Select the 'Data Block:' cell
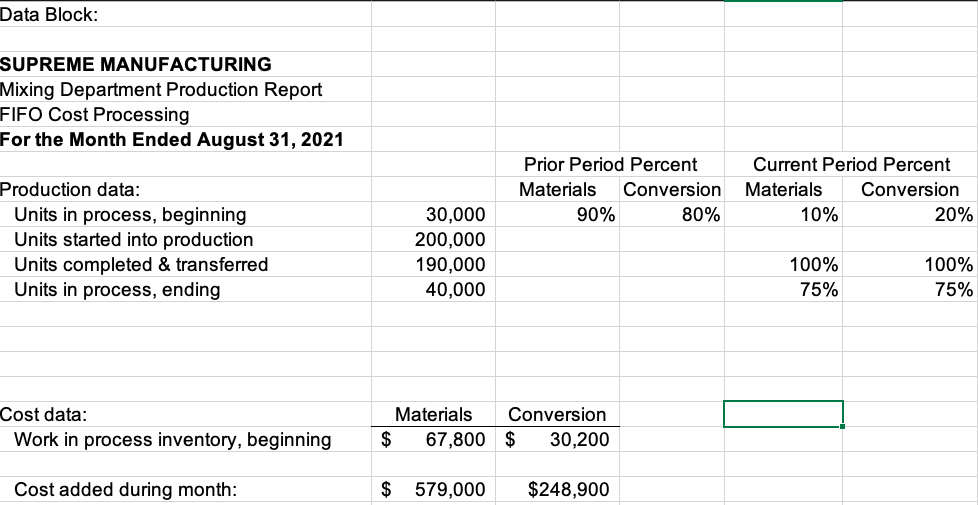 point(185,14)
